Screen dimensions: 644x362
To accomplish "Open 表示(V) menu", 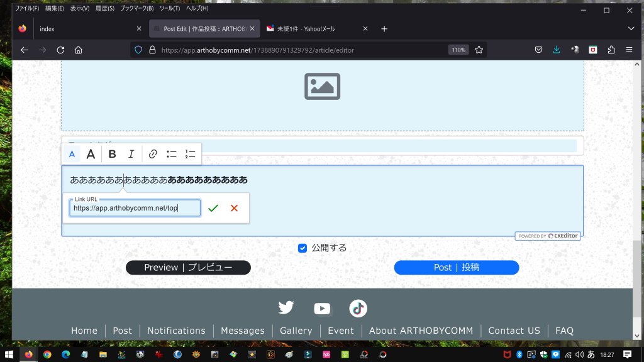I will [80, 8].
